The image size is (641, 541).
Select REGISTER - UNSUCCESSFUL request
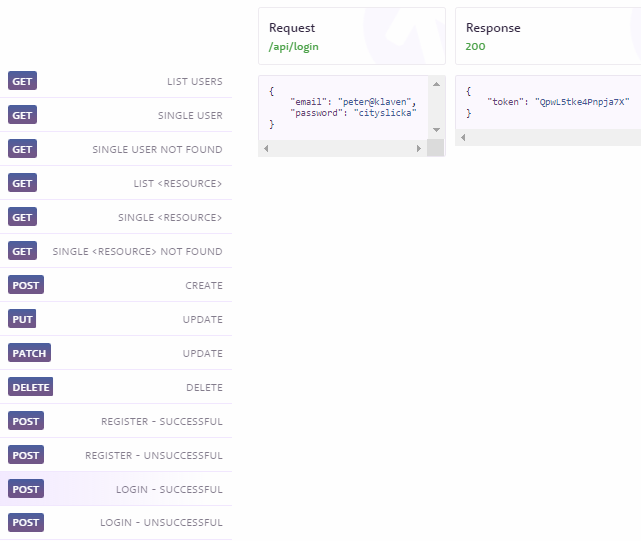tap(116, 454)
